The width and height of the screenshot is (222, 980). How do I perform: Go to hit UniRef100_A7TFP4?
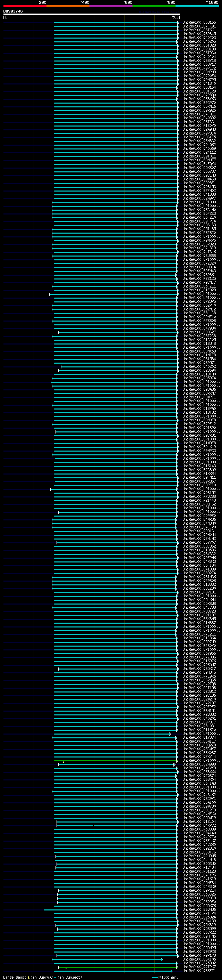click(x=199, y=913)
